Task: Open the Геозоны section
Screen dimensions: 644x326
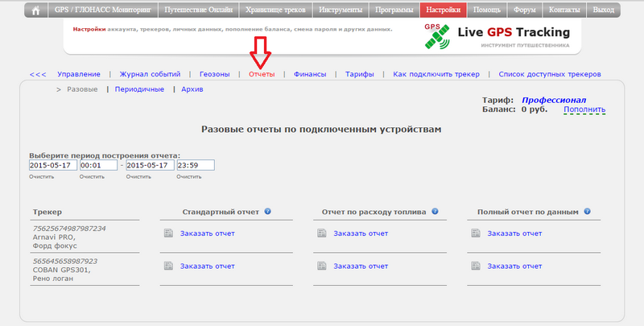Action: pyautogui.click(x=214, y=74)
